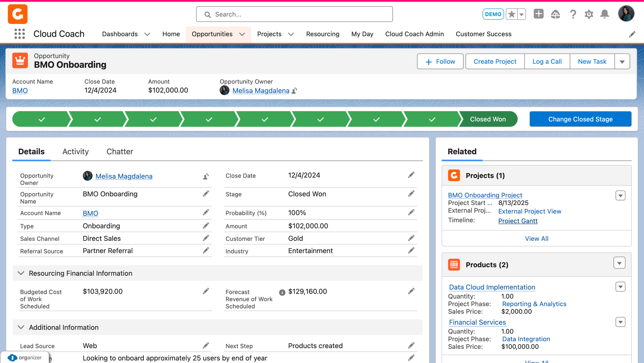Screen dimensions: 644x363
Task: Edit Close Date with pencil icon
Action: [x=411, y=175]
